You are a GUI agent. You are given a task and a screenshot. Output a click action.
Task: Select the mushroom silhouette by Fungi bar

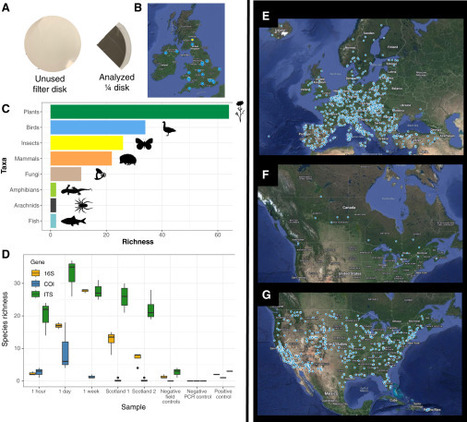100,174
